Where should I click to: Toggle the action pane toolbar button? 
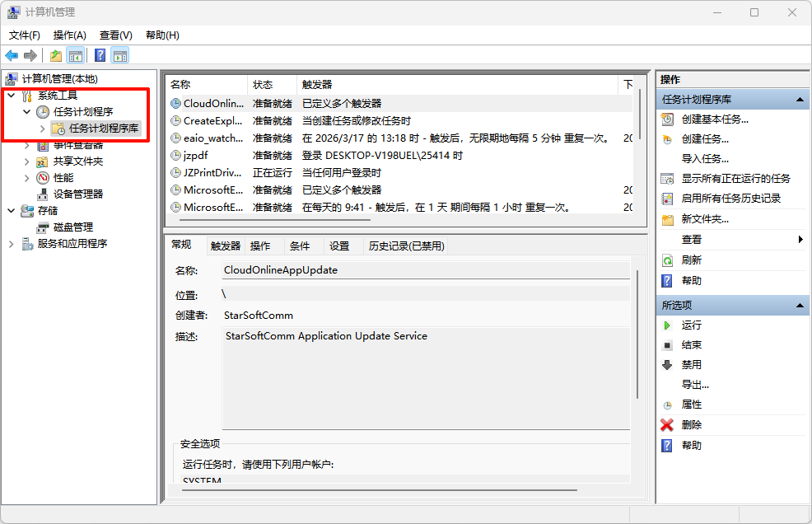(120, 55)
